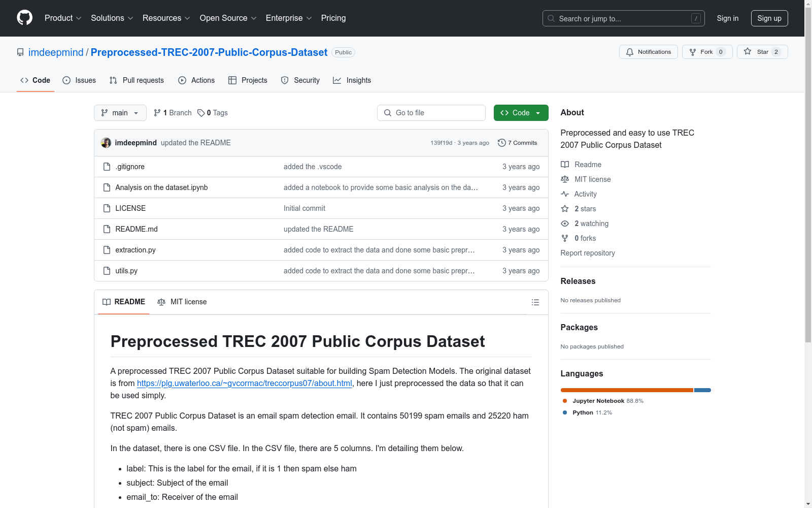
Task: Open the green Code dropdown button
Action: pos(521,113)
